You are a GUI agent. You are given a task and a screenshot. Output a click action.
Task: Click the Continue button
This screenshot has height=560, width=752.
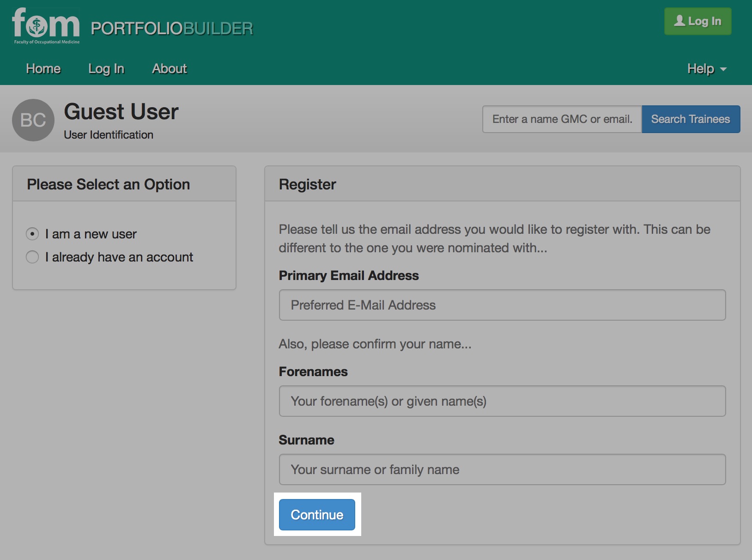[x=317, y=515]
